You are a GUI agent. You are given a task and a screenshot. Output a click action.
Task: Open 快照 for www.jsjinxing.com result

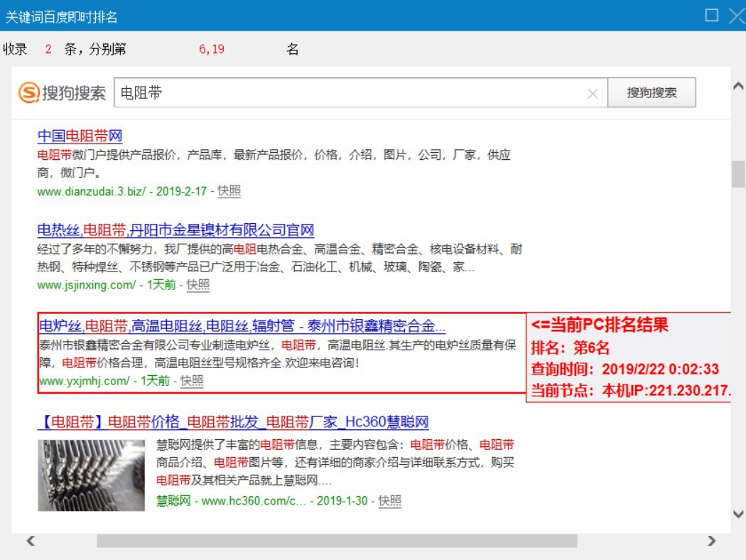pos(198,285)
